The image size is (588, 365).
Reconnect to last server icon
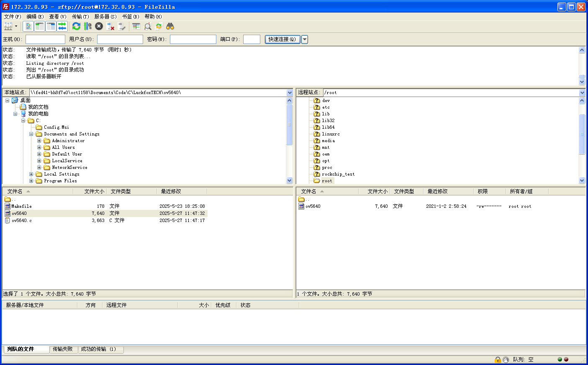point(122,26)
